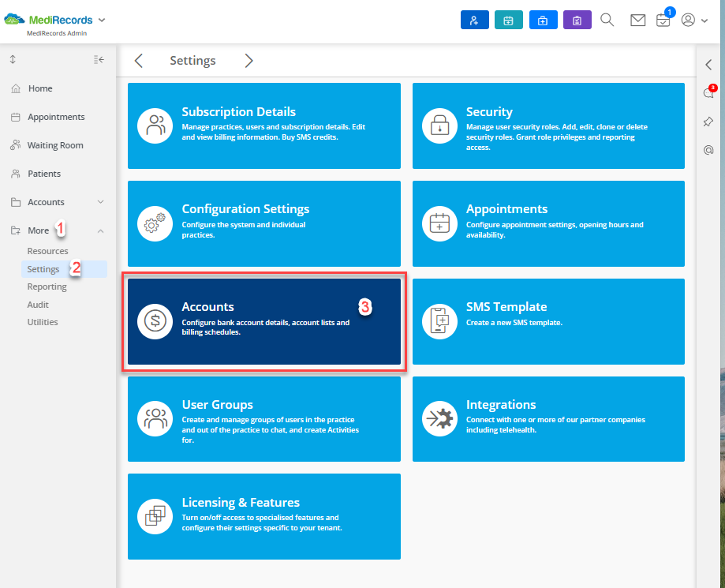The image size is (725, 588).
Task: Click the forward arrow beside Settings
Action: [249, 61]
